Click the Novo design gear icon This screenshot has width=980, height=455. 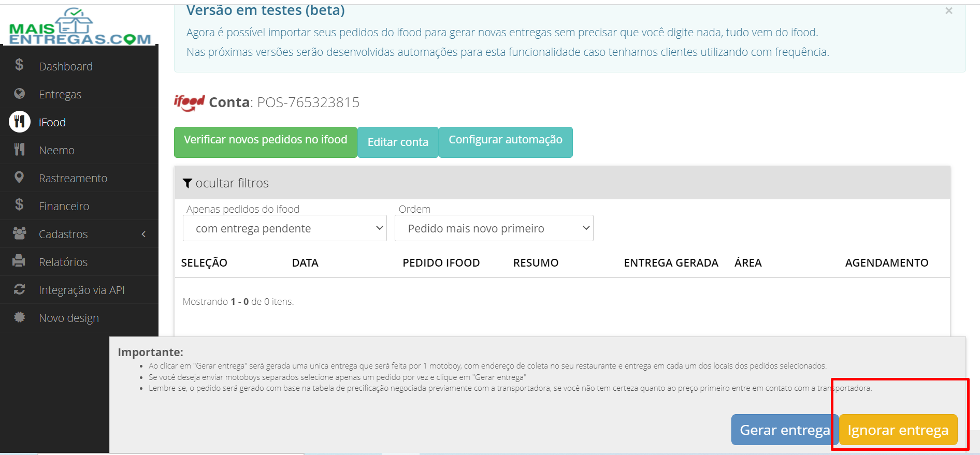click(x=20, y=317)
